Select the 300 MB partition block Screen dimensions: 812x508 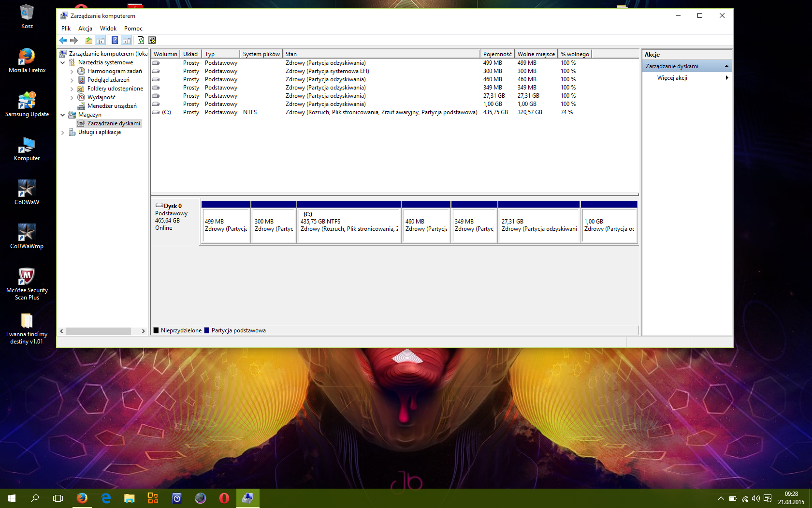(x=274, y=223)
